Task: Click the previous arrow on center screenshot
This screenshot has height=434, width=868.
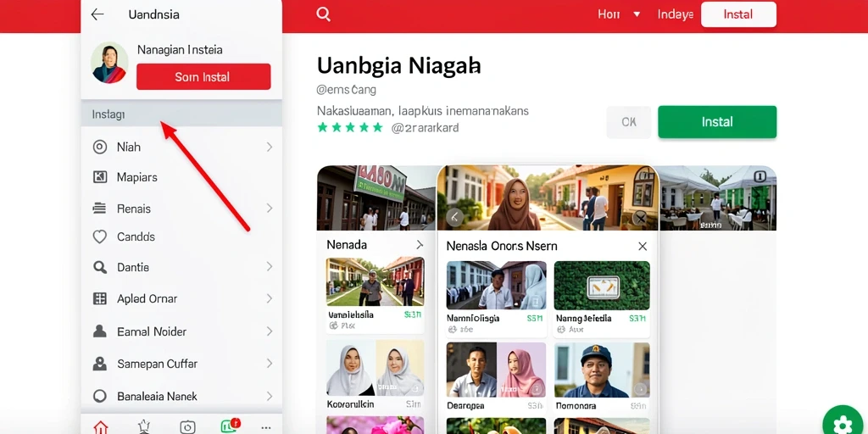Action: [454, 217]
